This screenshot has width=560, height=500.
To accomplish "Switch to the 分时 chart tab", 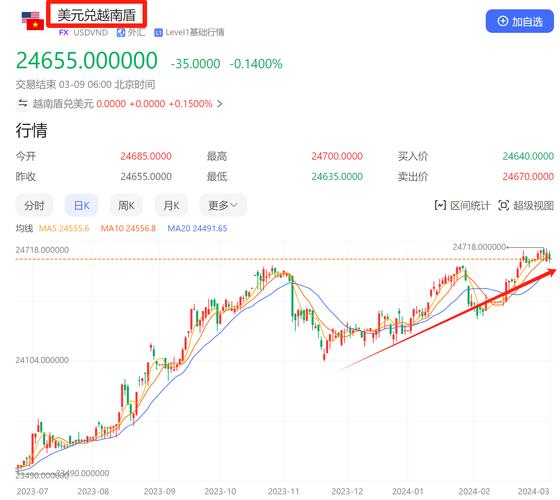I will tap(34, 205).
